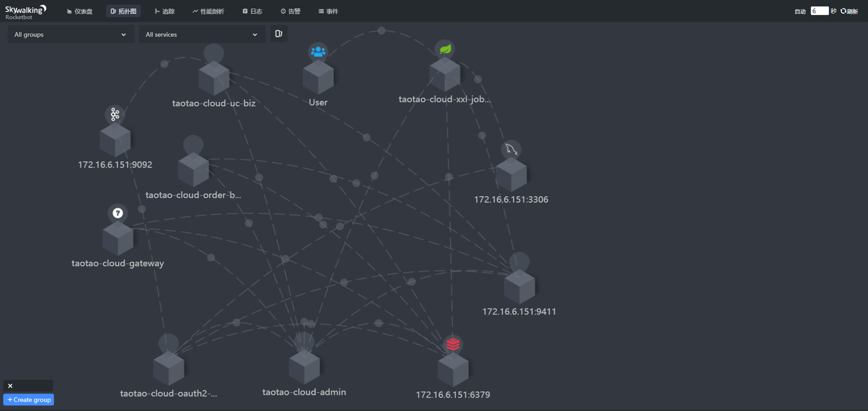The height and width of the screenshot is (411, 868).
Task: Click the question mark icon above gateway
Action: coord(118,213)
